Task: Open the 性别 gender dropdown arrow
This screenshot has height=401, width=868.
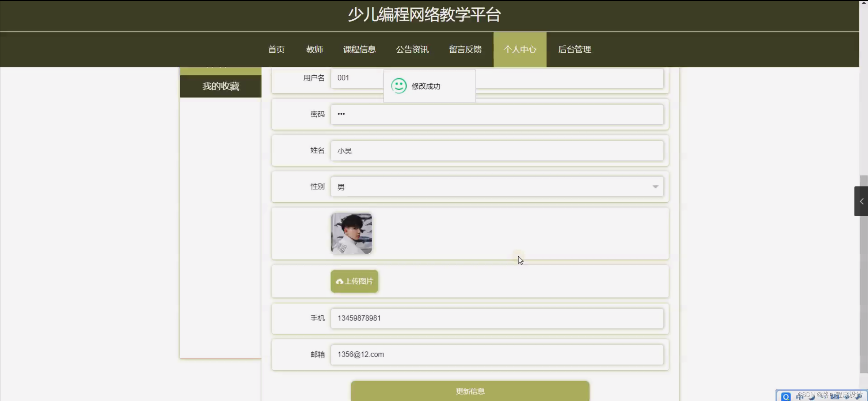Action: tap(655, 186)
